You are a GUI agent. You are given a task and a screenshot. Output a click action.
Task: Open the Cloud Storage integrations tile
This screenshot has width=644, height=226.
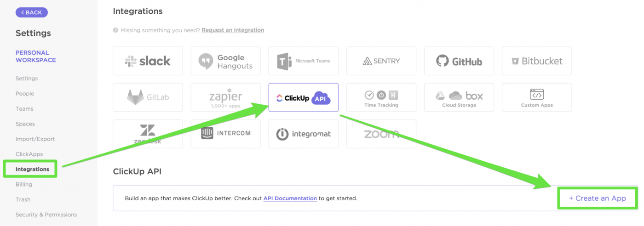click(459, 97)
